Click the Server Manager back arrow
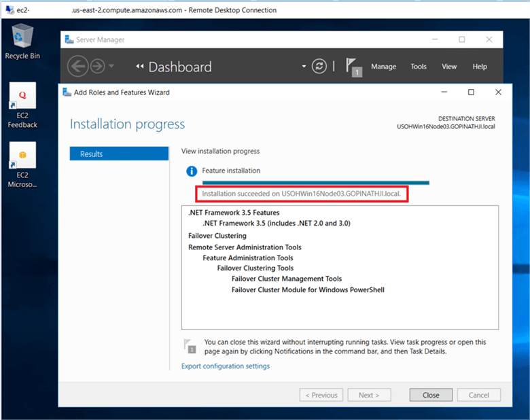Screen dimensions: 530x420 77,67
